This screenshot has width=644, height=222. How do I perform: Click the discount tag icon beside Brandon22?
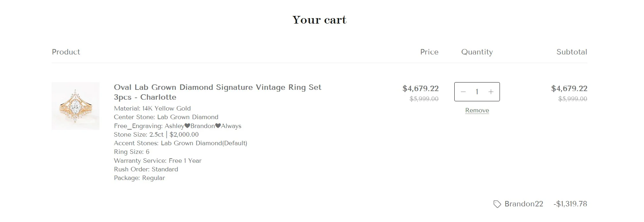(497, 204)
